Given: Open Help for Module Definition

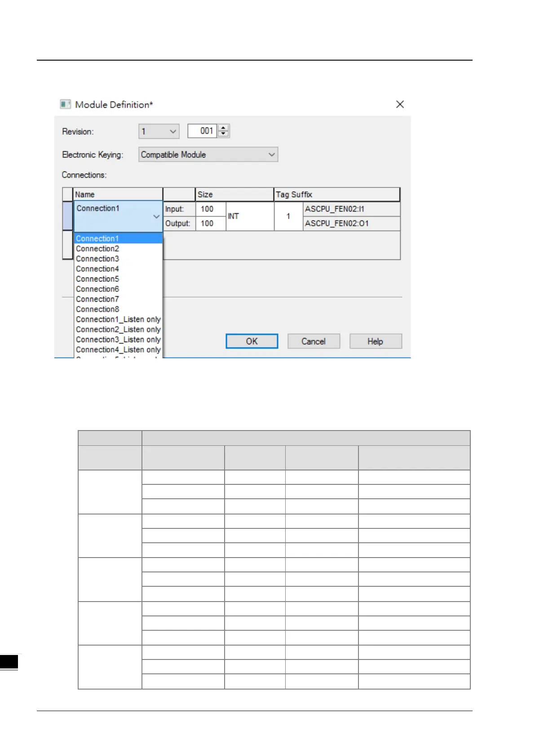Looking at the screenshot, I should point(376,341).
